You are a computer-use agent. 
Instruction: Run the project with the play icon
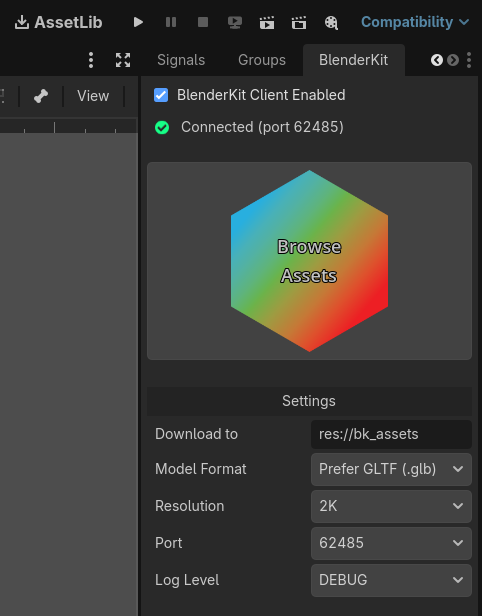pyautogui.click(x=138, y=22)
